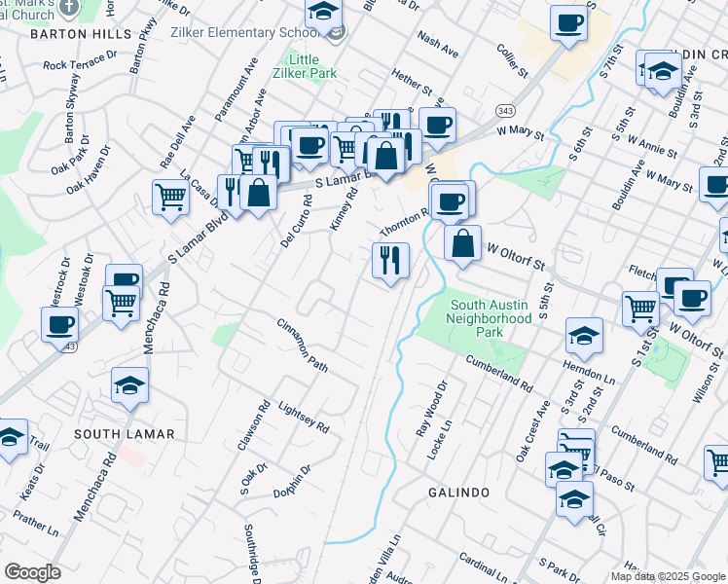Select the shopping cart marker near La Casa Dr
Viewport: 728px width, 584px height.
pyautogui.click(x=171, y=201)
